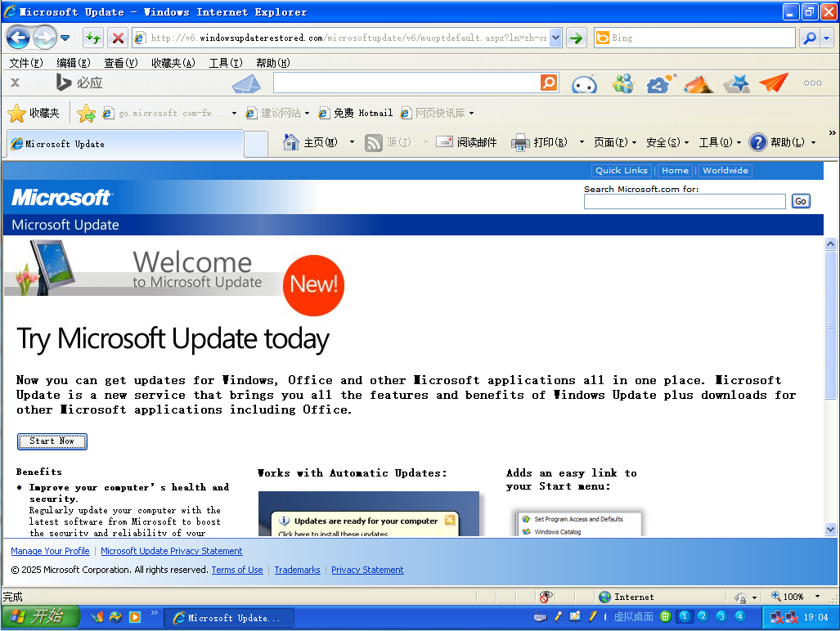Expand the address bar URL dropdown
Viewport: 840px width, 631px height.
tap(555, 38)
